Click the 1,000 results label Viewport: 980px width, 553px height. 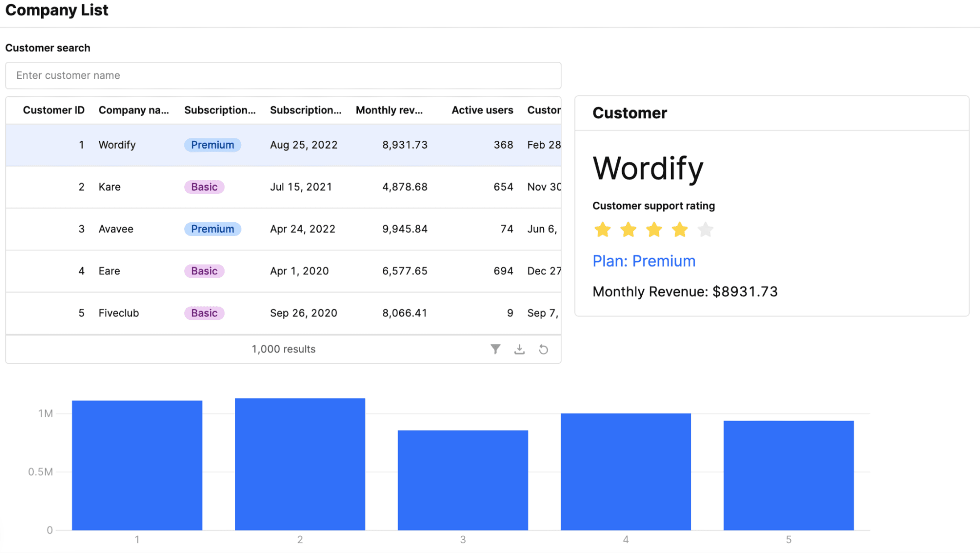point(283,349)
